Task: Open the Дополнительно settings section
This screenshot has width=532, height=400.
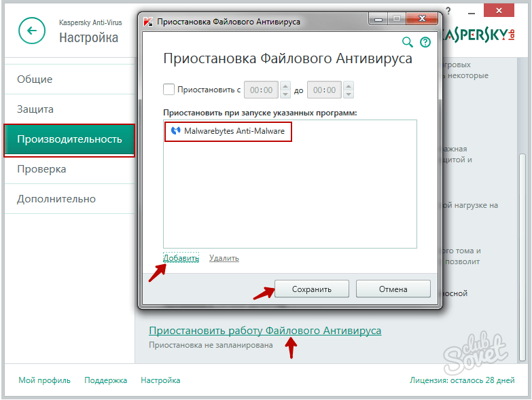Action: click(x=69, y=199)
